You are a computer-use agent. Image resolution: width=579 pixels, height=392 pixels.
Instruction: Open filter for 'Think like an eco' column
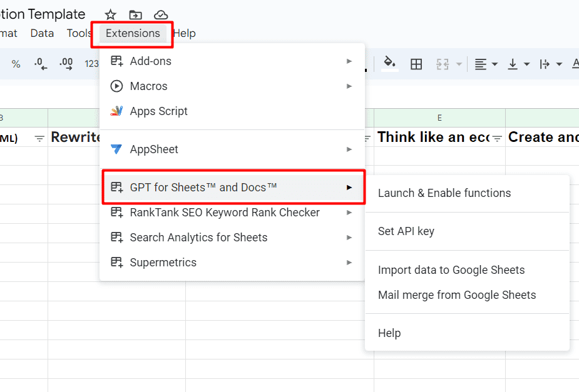[497, 139]
